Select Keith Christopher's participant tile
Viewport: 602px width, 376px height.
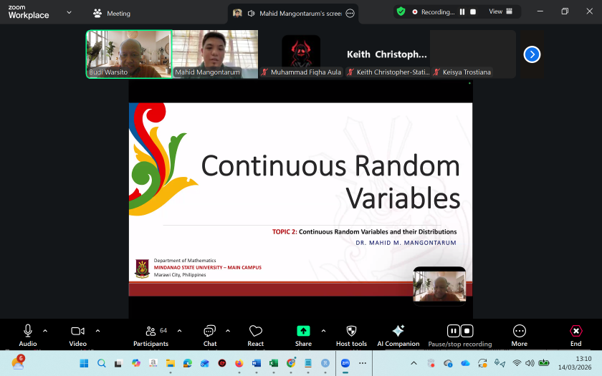point(387,54)
